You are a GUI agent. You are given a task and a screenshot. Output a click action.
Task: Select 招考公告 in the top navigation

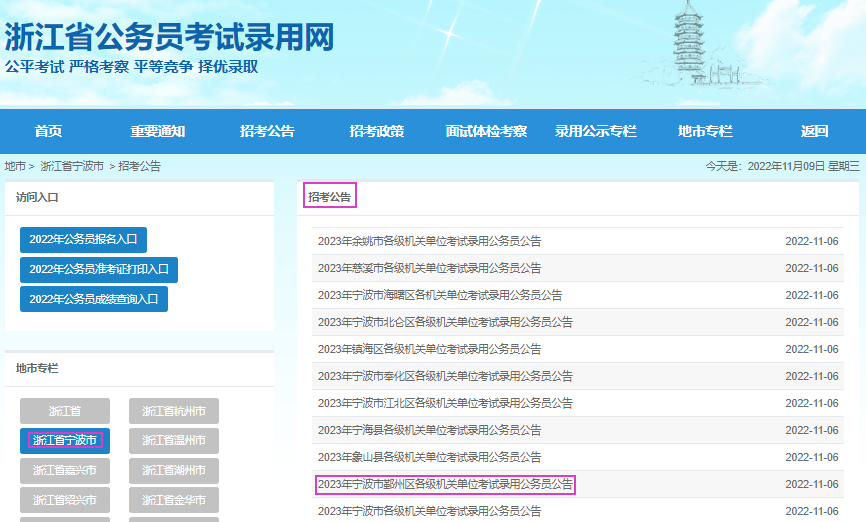tap(267, 132)
